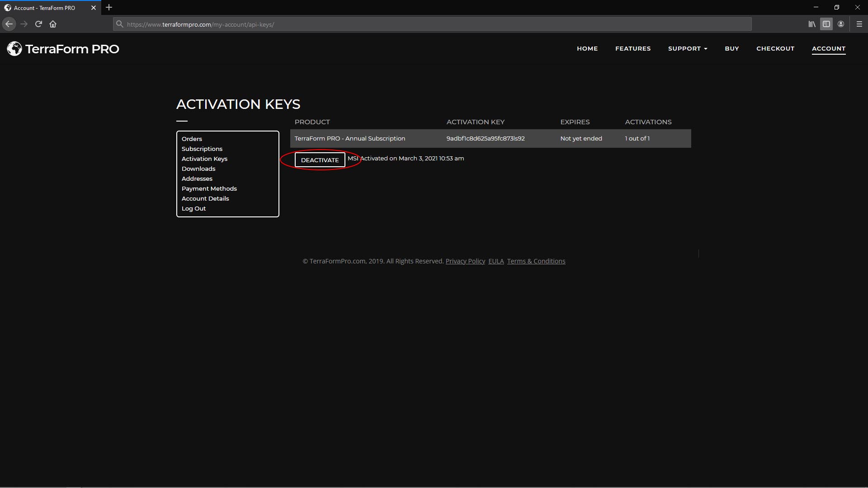Open Addresses in account sidebar
868x488 pixels.
197,178
